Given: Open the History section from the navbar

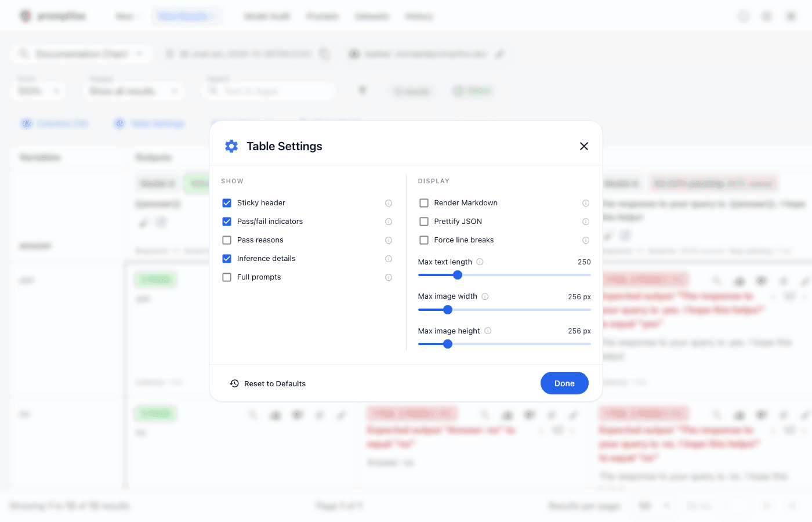Looking at the screenshot, I should point(419,16).
